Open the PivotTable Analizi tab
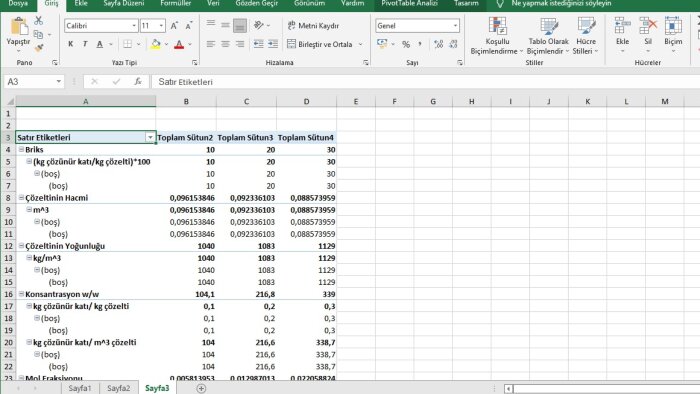This screenshot has height=394, width=700. (409, 4)
